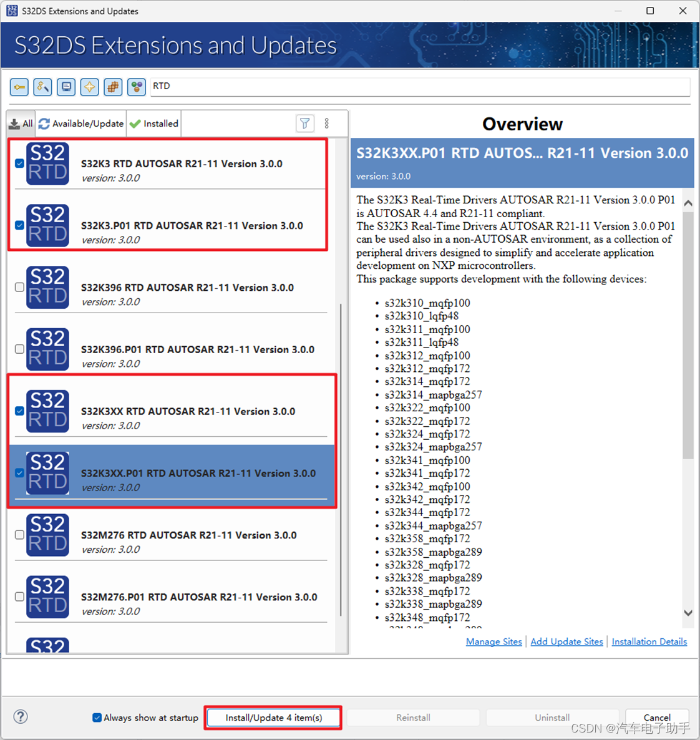The image size is (700, 740).
Task: Open the Installation Details link
Action: coord(649,641)
